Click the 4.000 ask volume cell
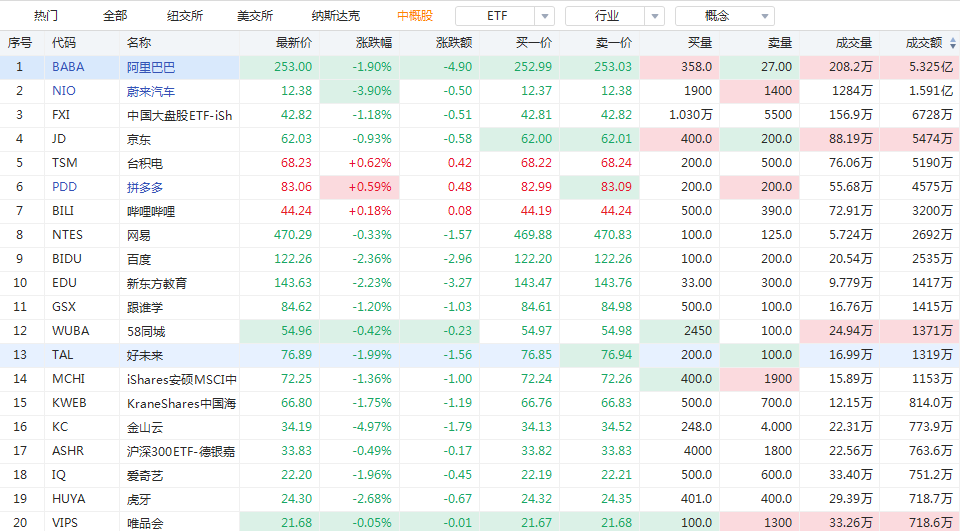960x531 pixels. 760,427
